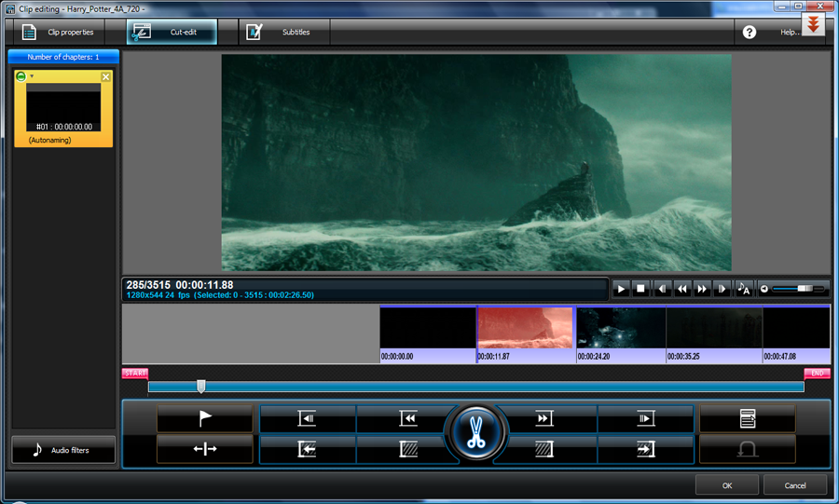Select filmstrip frame at 00:00:00.00
Viewport: 839px width, 504px height.
point(428,334)
